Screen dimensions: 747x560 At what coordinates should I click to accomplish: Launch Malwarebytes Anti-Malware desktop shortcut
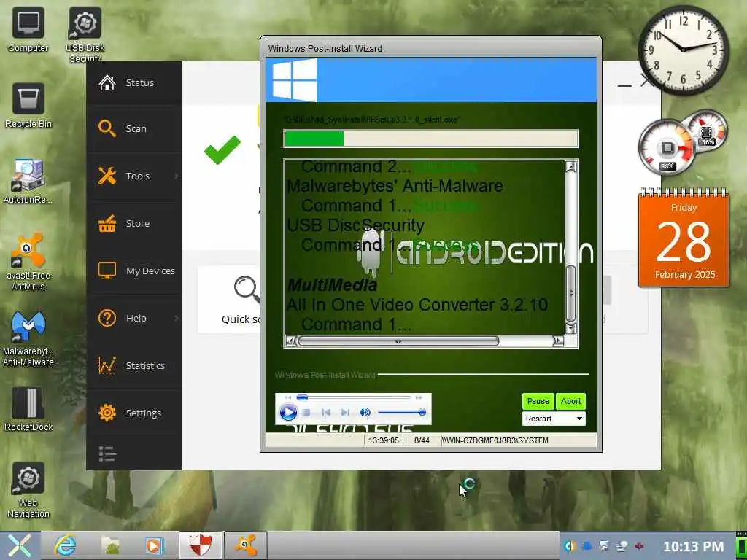[x=28, y=339]
